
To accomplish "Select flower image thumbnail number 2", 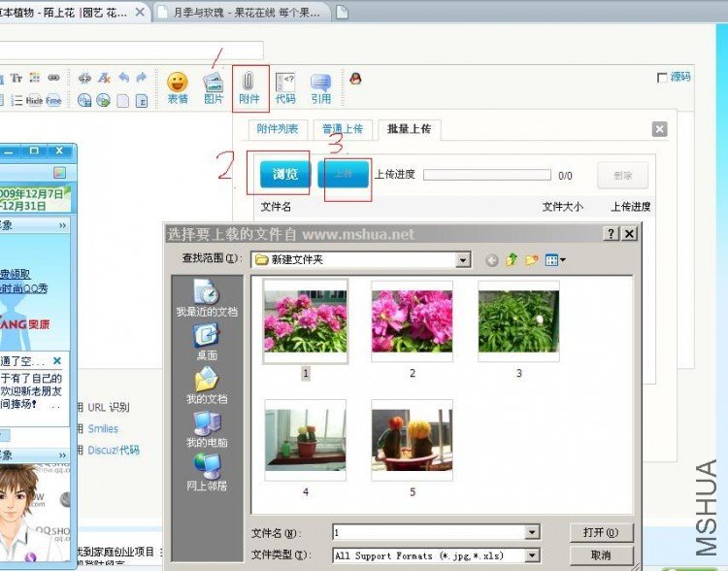I will 412,321.
